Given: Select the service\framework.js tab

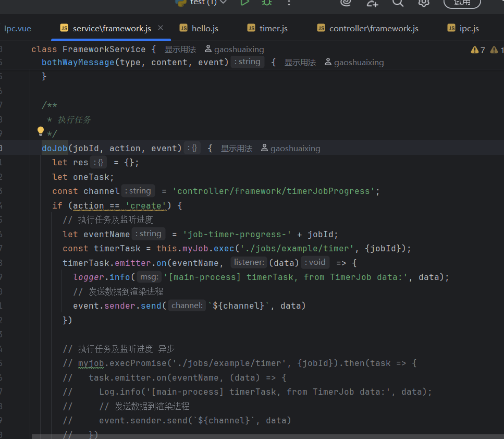Looking at the screenshot, I should [x=112, y=29].
